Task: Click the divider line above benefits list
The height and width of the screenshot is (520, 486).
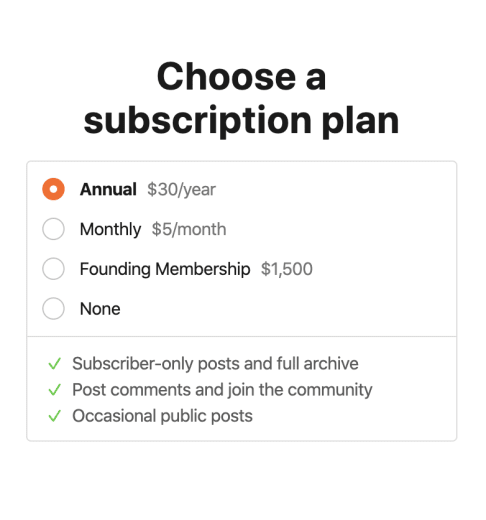Action: [241, 336]
